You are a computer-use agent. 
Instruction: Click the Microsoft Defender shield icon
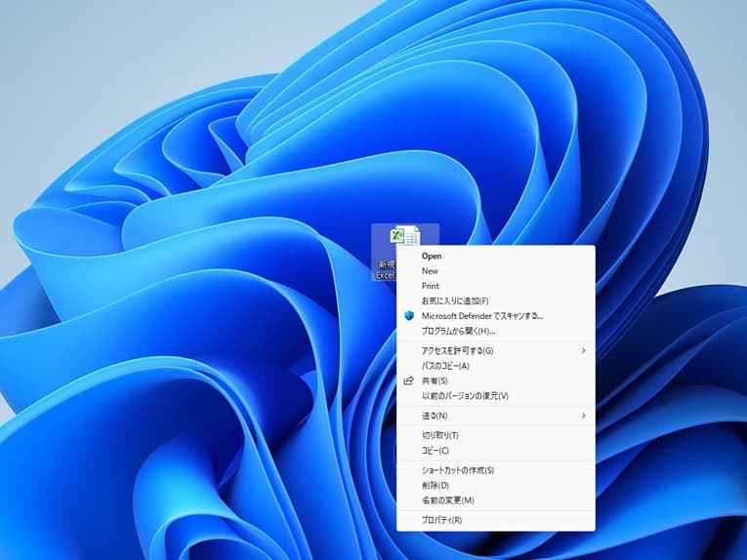[x=409, y=316]
